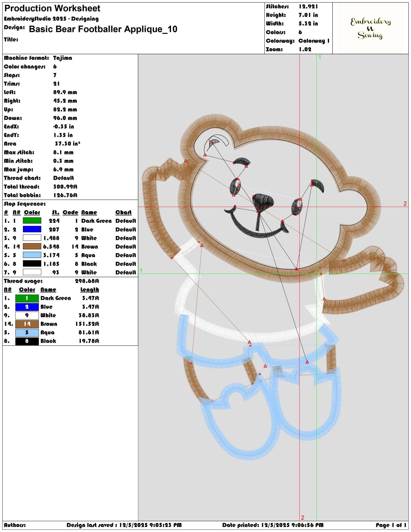Click design name 'Basic Bear Footballer Applique_10'

[x=103, y=29]
